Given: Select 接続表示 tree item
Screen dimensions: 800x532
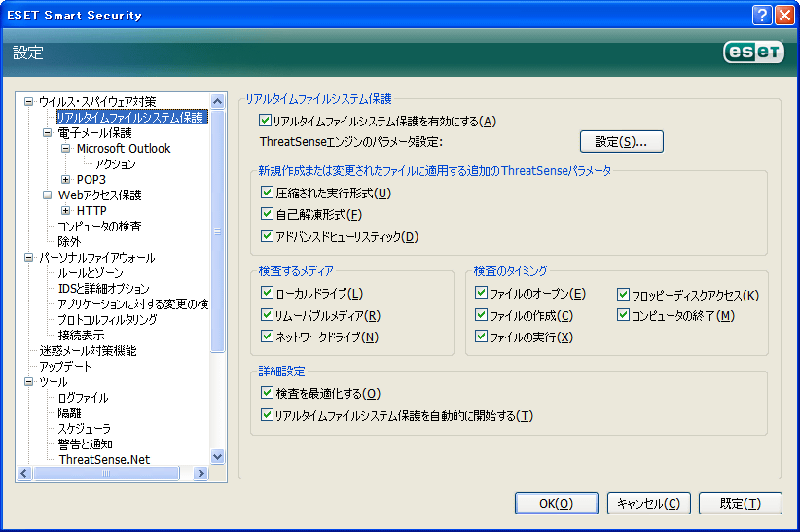Looking at the screenshot, I should (x=81, y=336).
